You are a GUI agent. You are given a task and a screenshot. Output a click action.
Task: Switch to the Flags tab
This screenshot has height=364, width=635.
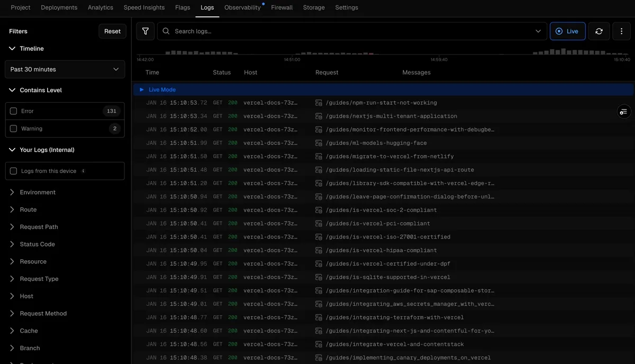click(183, 7)
